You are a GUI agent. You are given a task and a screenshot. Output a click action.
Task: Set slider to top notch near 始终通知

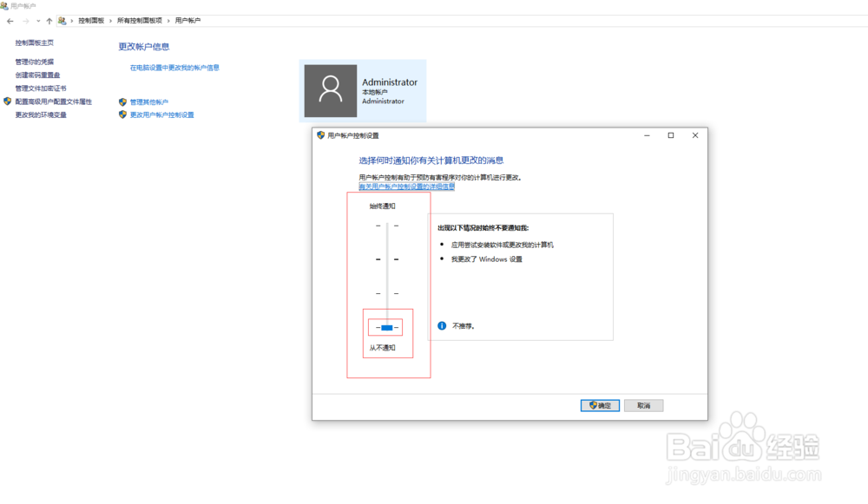pos(387,226)
